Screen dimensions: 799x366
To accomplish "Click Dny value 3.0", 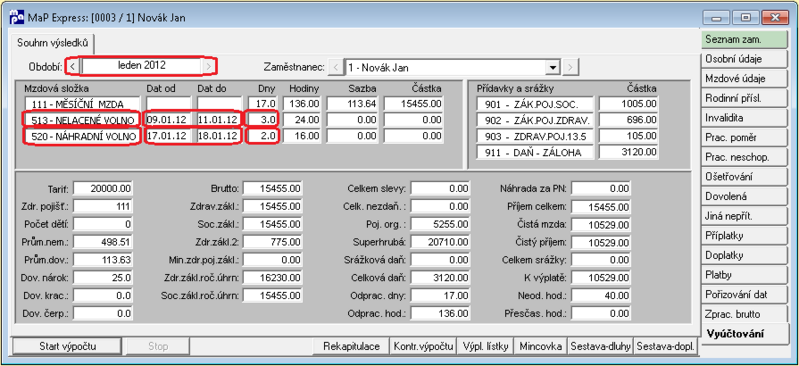I will [x=262, y=120].
